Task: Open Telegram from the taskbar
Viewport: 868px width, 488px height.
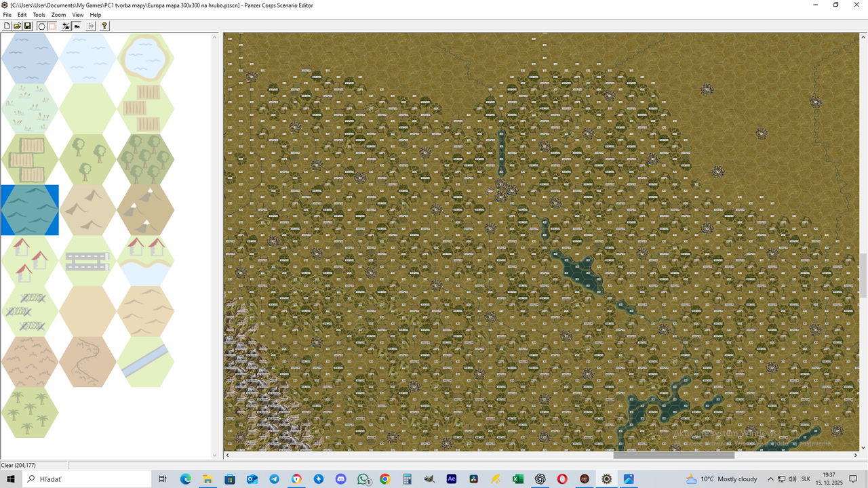Action: coord(274,479)
